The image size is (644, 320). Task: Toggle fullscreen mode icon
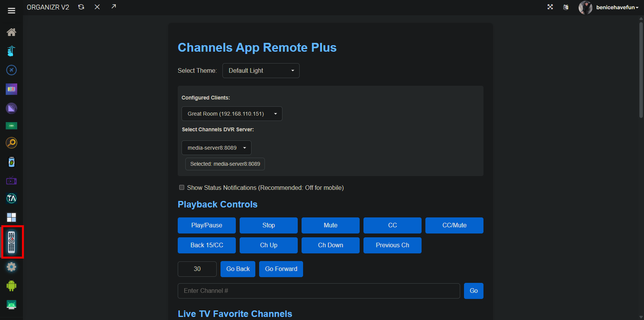point(550,7)
